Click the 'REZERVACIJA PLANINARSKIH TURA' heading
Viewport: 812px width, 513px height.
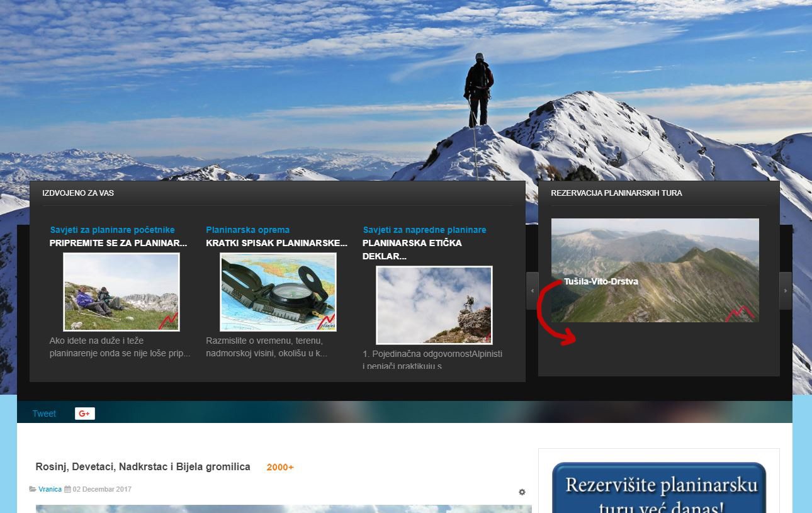coord(616,193)
